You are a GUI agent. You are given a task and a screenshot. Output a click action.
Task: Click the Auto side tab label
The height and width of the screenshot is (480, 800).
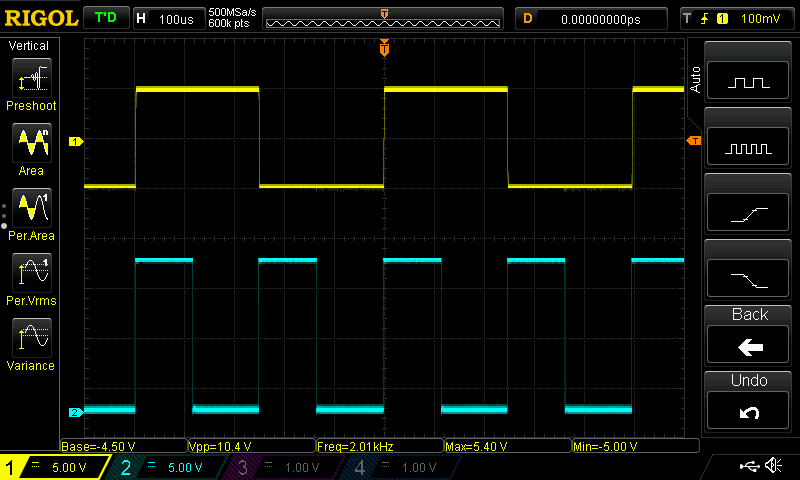[695, 79]
